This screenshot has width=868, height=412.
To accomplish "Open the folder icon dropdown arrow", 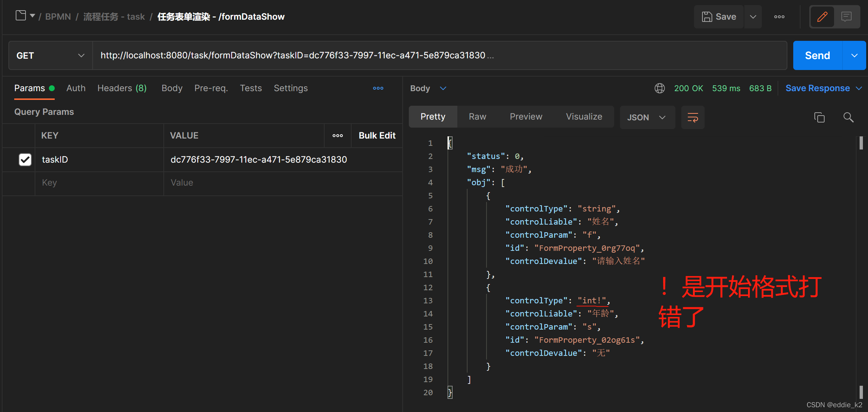I will (32, 16).
